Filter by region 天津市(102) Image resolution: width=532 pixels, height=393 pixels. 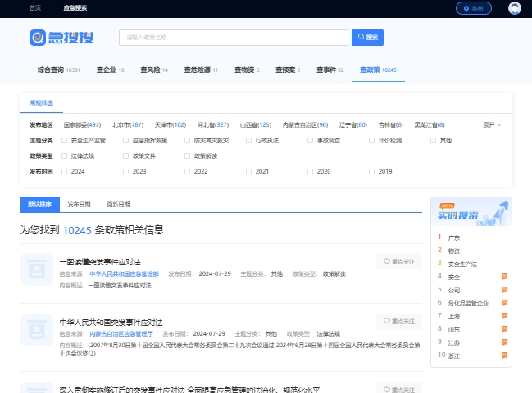pyautogui.click(x=171, y=125)
